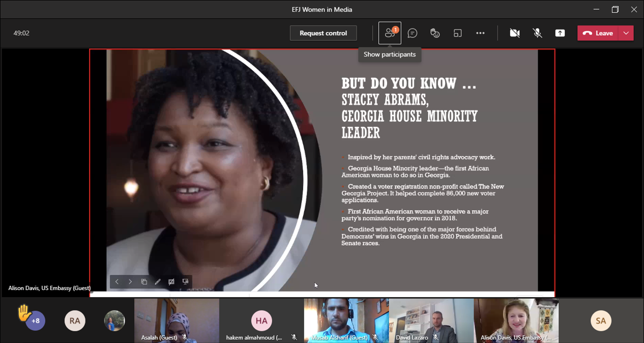Select the pen annotation tool on the slide
Viewport: 644px width, 343px height.
158,281
